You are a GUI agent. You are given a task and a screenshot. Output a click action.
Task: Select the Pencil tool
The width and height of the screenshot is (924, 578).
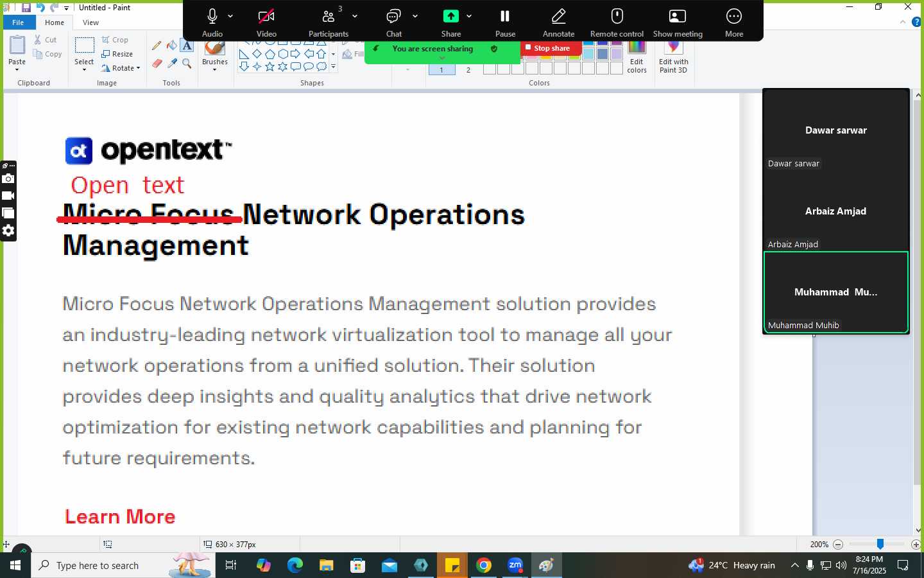157,46
